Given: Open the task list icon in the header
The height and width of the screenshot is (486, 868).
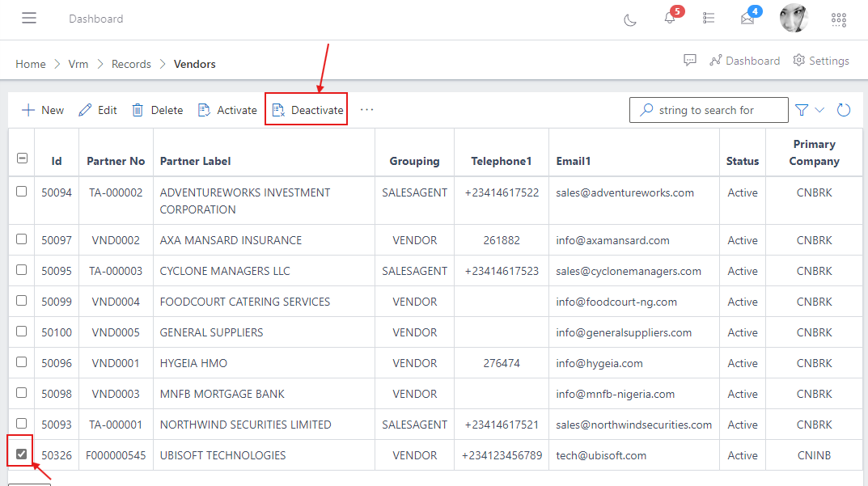Looking at the screenshot, I should pyautogui.click(x=709, y=19).
